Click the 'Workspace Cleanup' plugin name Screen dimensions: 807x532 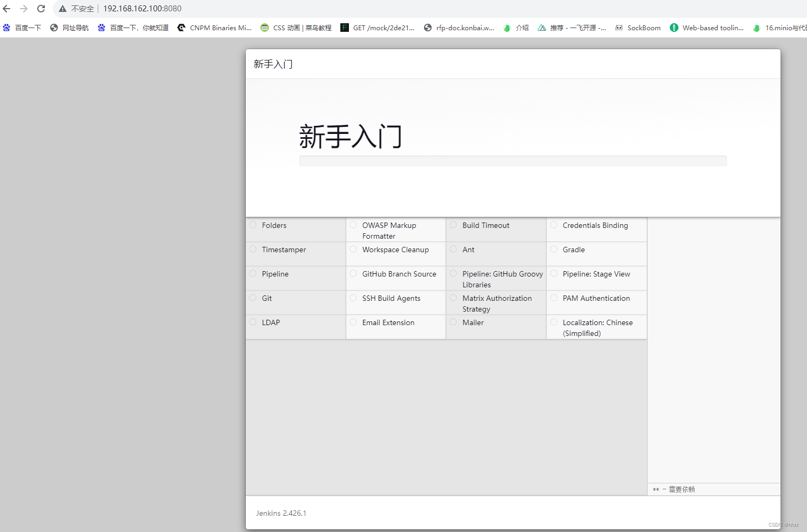coord(395,250)
